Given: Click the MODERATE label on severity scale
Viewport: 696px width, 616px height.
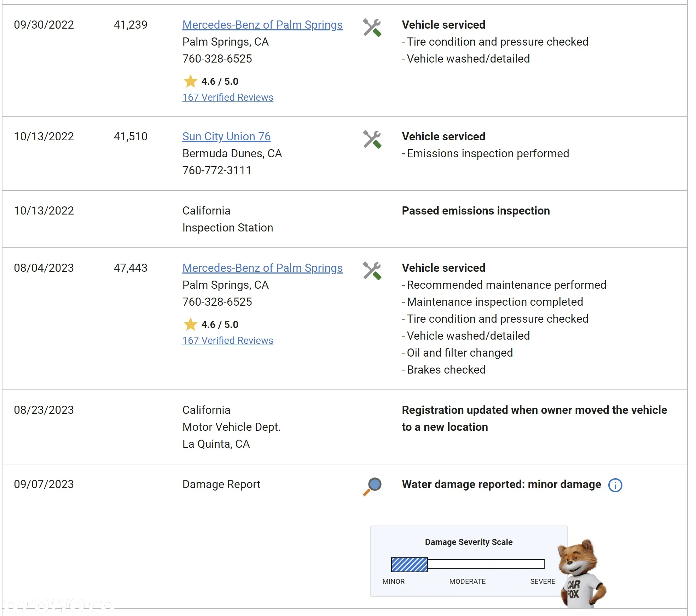Looking at the screenshot, I should pyautogui.click(x=467, y=581).
